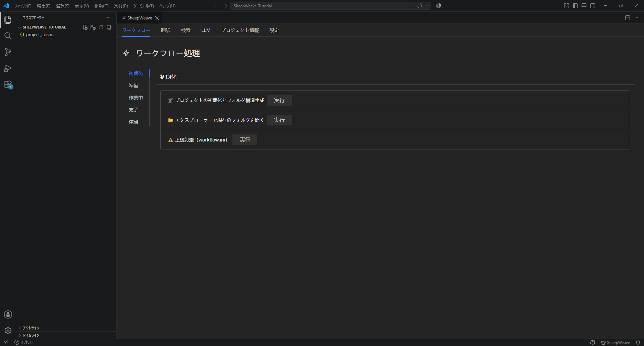This screenshot has height=346, width=644.
Task: Open the 編集 menu
Action: pos(44,6)
